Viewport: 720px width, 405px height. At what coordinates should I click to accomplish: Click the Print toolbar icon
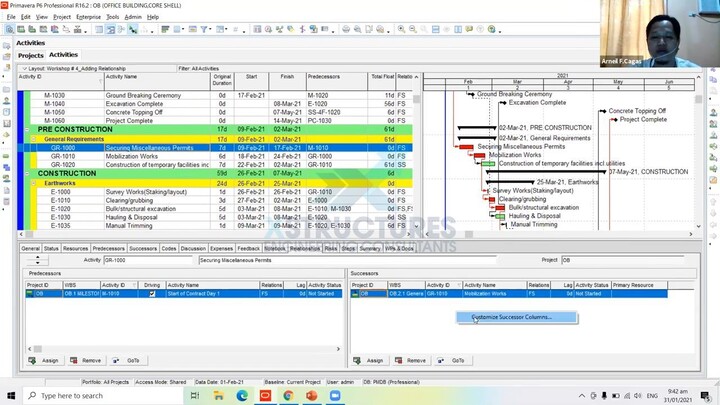coord(346,29)
